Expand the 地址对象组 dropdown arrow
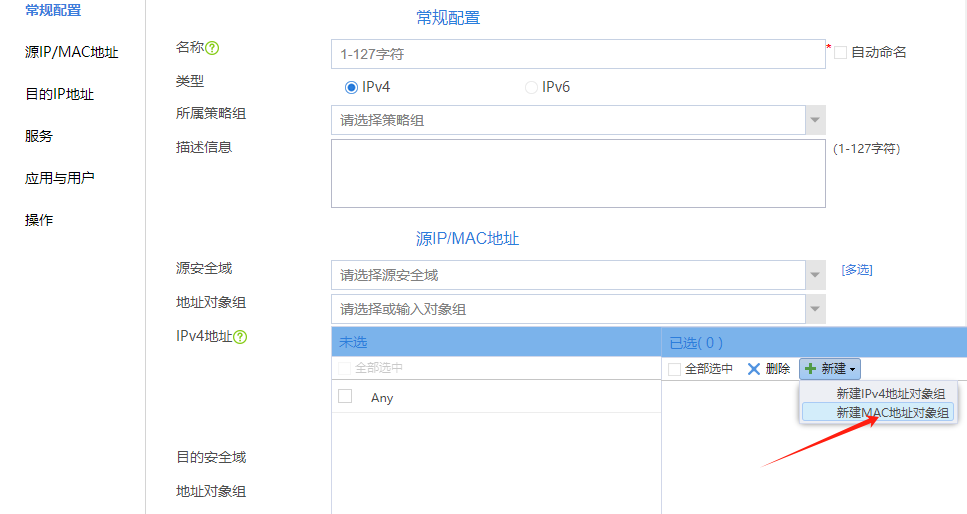 [x=816, y=309]
